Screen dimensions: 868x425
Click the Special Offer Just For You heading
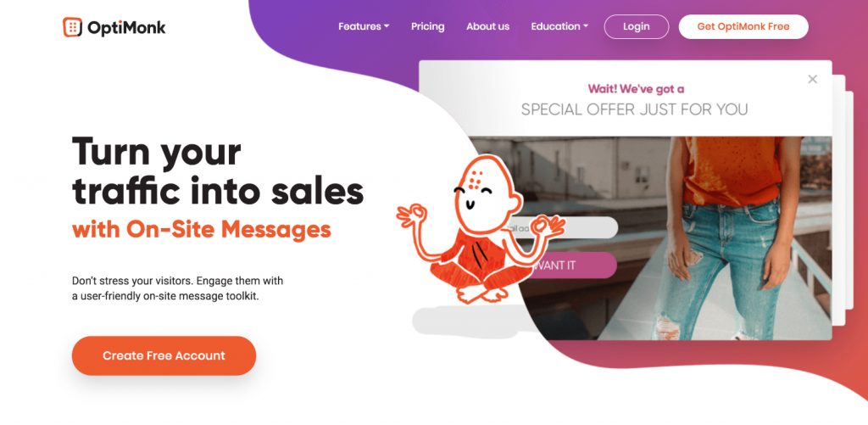click(634, 109)
